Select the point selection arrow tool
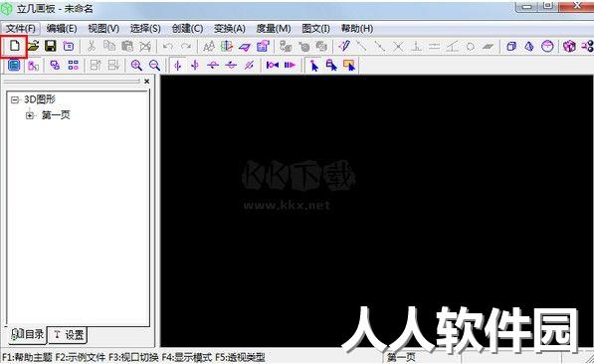594x364 pixels. pyautogui.click(x=314, y=66)
